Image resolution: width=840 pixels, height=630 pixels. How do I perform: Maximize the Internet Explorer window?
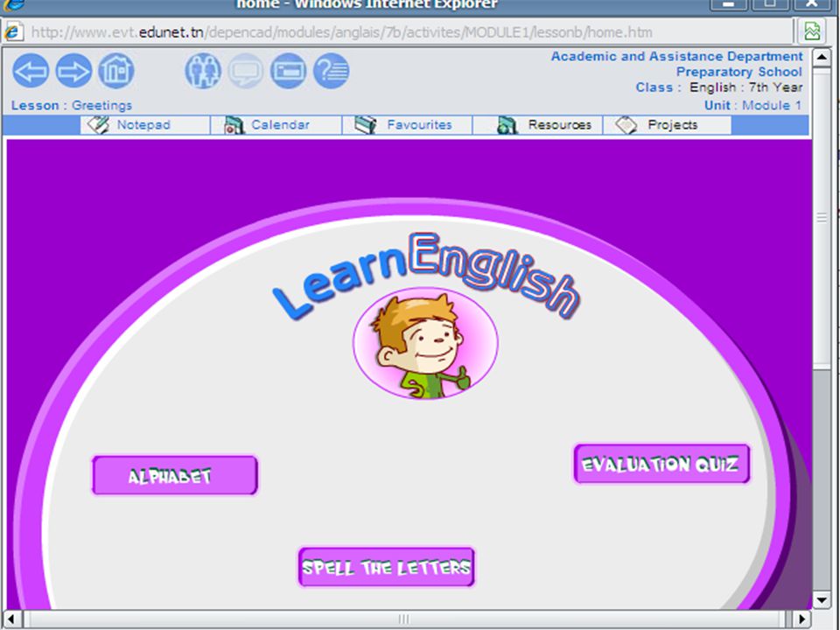tap(770, 5)
